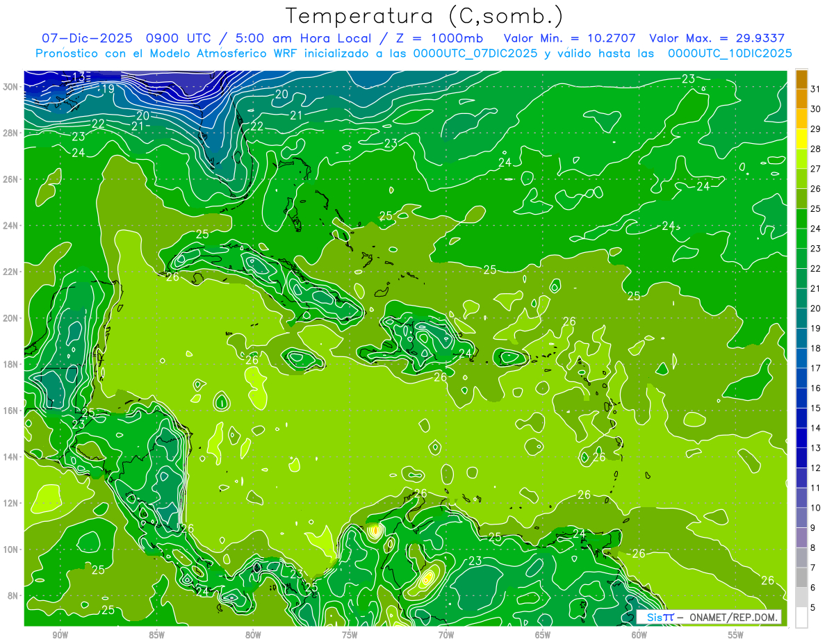Click "5:00 am Hora Local" text
The height and width of the screenshot is (644, 834).
click(x=302, y=38)
